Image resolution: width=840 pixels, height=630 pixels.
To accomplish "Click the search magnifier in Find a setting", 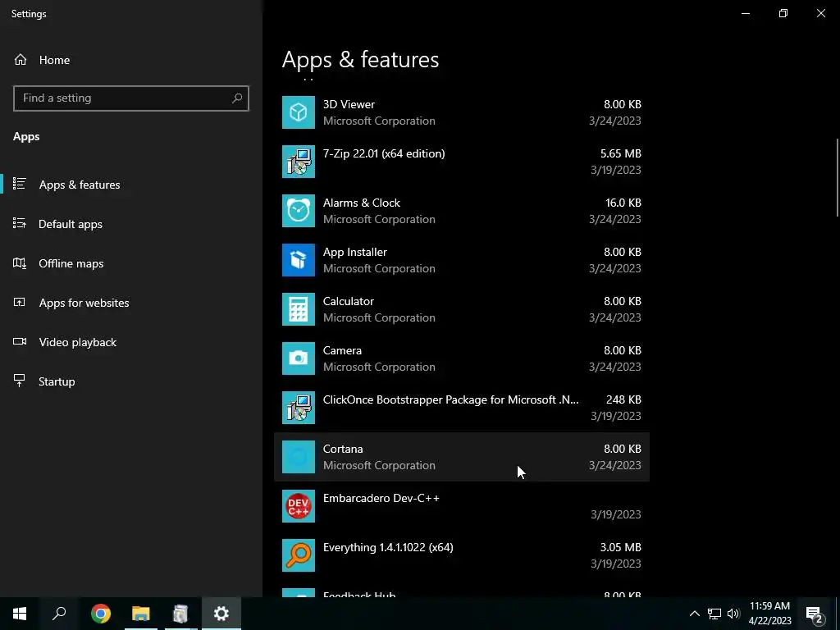I will click(x=237, y=98).
